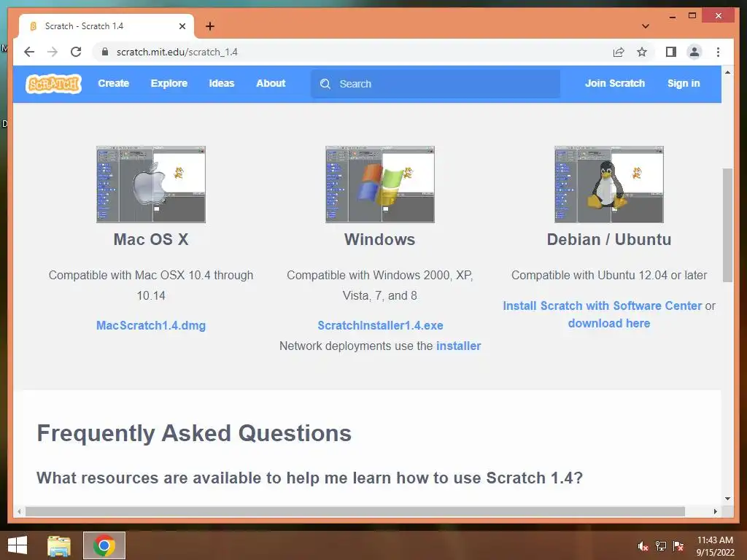Image resolution: width=747 pixels, height=560 pixels.
Task: Open the Create menu item
Action: (x=113, y=83)
